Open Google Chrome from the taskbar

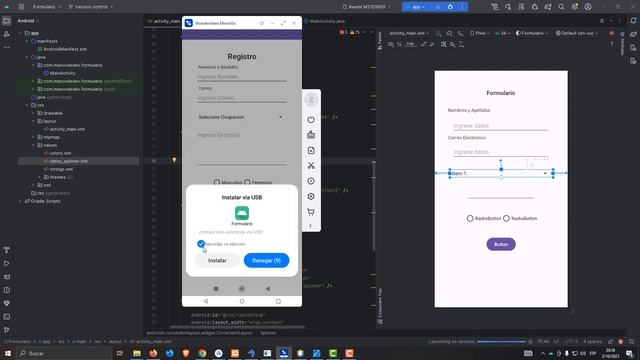point(202,353)
